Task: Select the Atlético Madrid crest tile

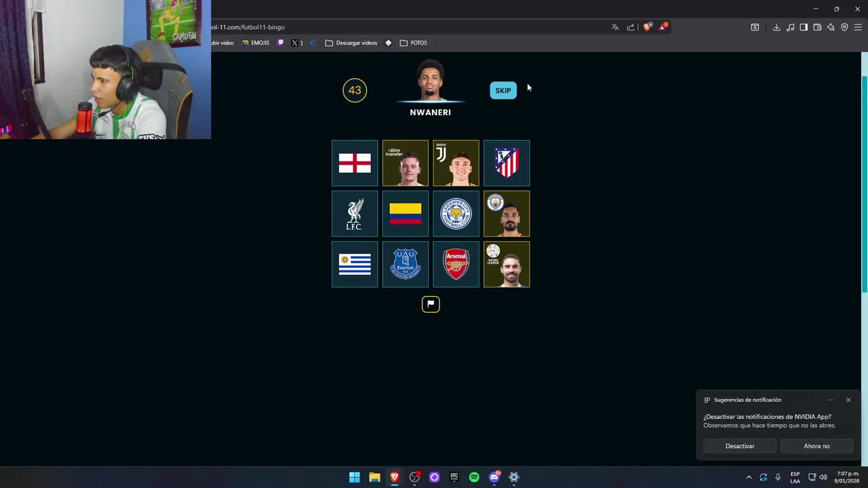Action: (507, 163)
